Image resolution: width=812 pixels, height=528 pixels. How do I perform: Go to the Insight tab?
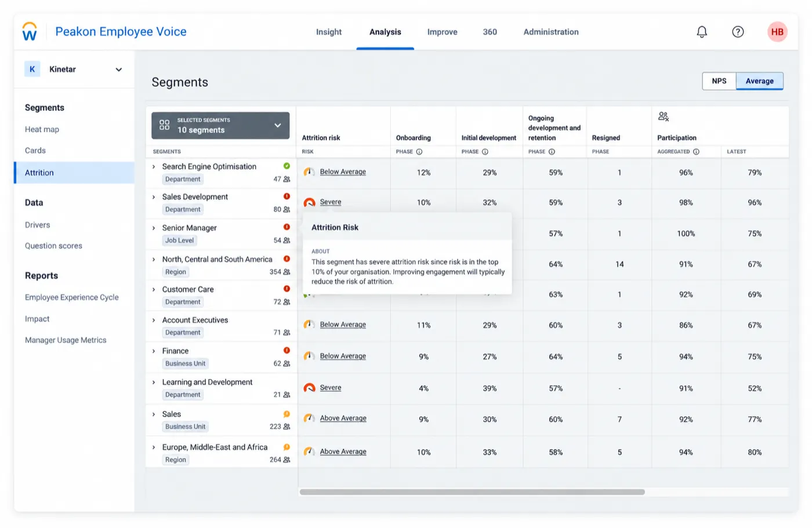pyautogui.click(x=329, y=32)
